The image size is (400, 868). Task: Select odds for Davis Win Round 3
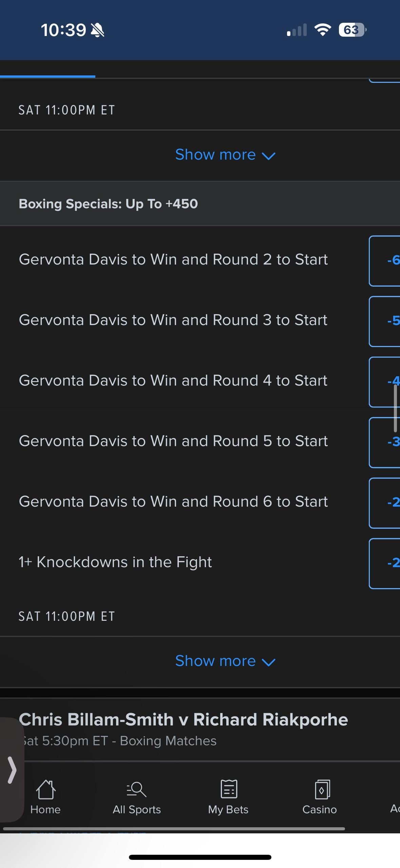385,321
